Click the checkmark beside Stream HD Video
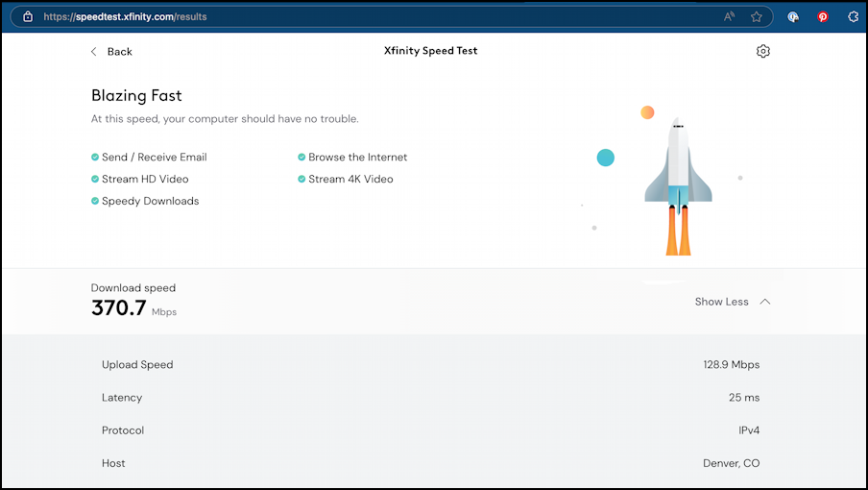 (x=95, y=179)
